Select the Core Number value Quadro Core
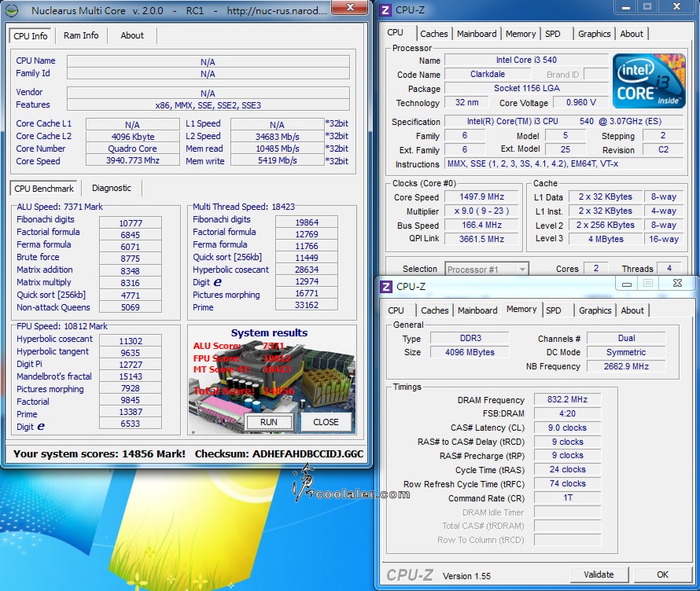 pos(133,149)
